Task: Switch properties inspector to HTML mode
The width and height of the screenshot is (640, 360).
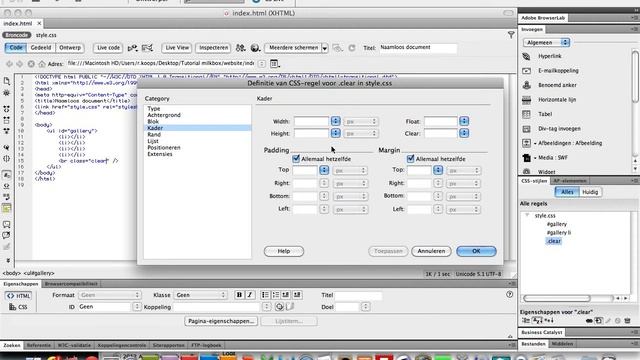Action: click(18, 296)
